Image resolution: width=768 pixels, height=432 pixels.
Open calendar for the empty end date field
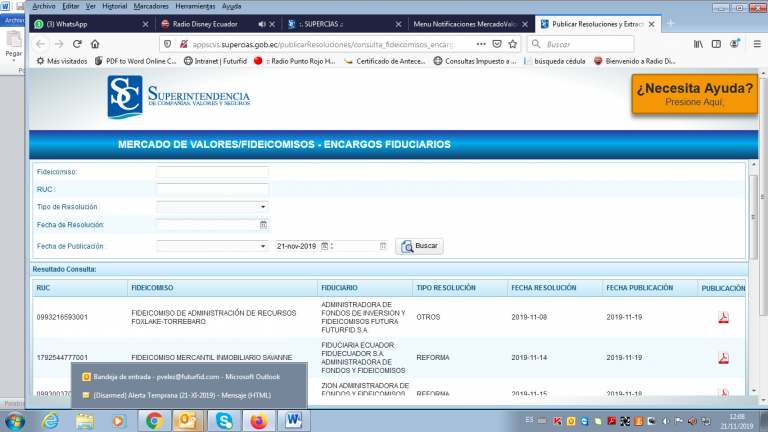point(383,246)
